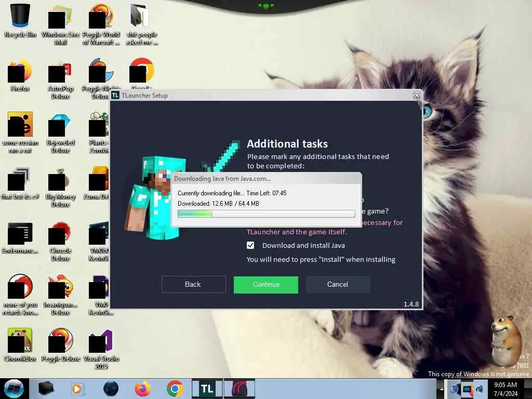This screenshot has width=532, height=399.
Task: Cancel the TLauncher setup
Action: tap(338, 284)
